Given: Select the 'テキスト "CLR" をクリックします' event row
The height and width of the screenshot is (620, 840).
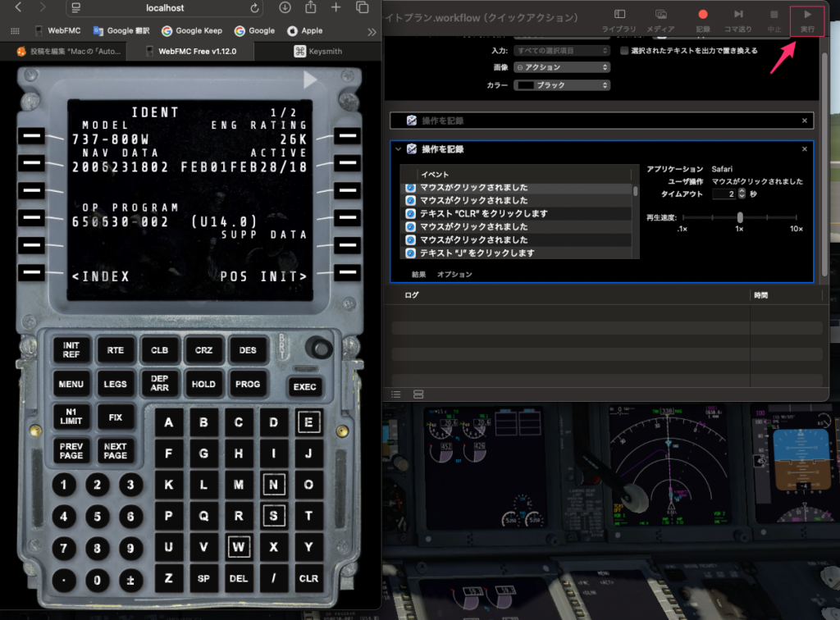Looking at the screenshot, I should [484, 213].
